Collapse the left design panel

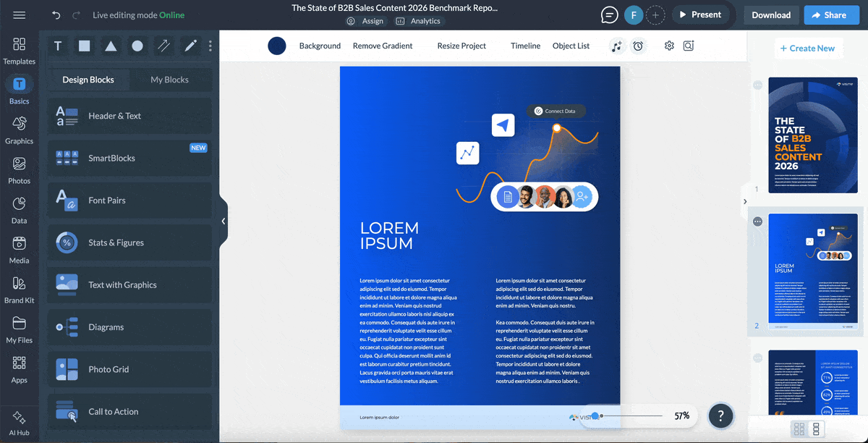click(223, 221)
